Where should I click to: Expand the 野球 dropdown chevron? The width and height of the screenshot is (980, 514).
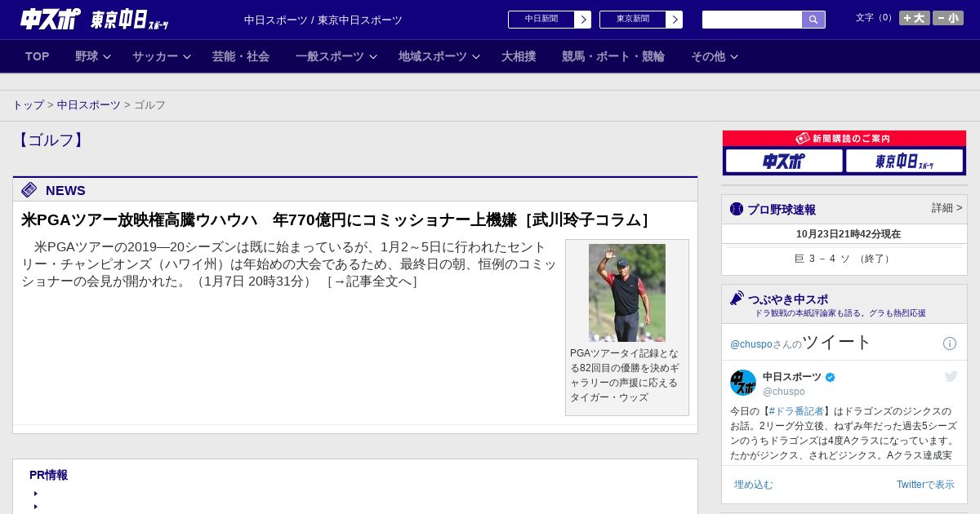pyautogui.click(x=107, y=57)
